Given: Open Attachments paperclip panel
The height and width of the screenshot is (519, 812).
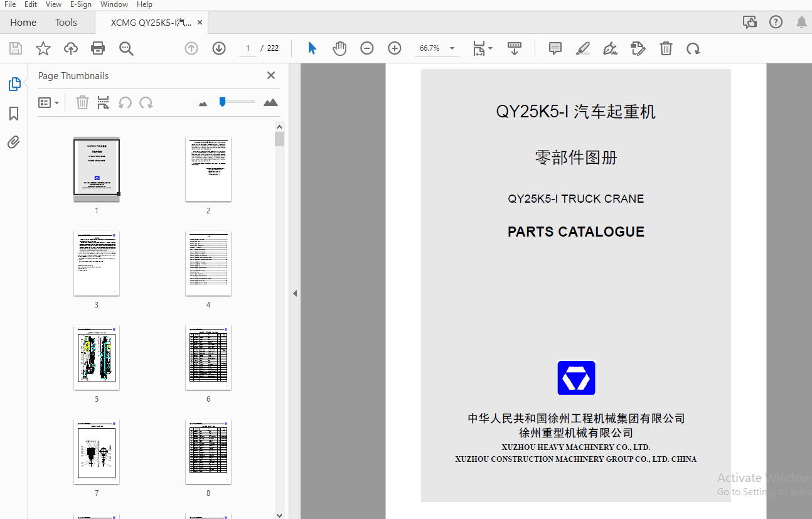Looking at the screenshot, I should click(14, 142).
